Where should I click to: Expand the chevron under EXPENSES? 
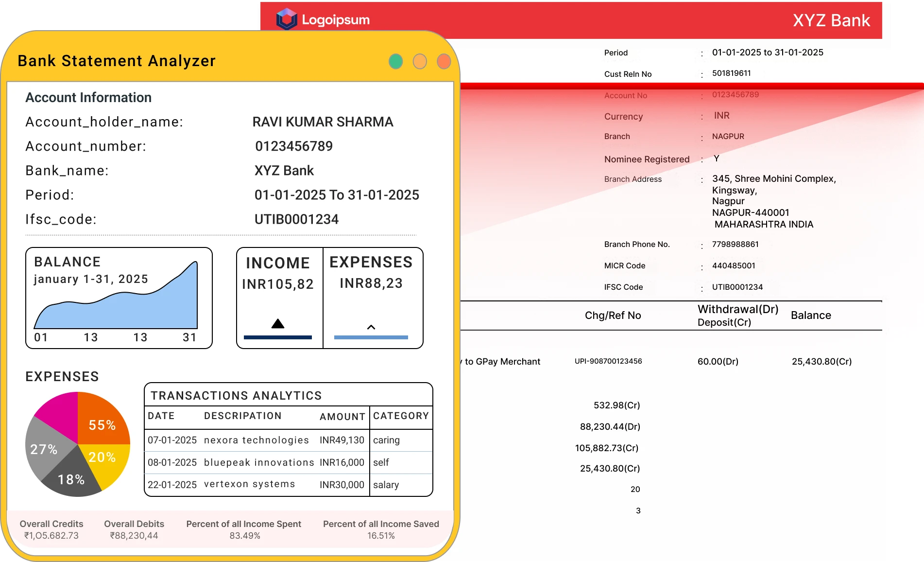371,327
